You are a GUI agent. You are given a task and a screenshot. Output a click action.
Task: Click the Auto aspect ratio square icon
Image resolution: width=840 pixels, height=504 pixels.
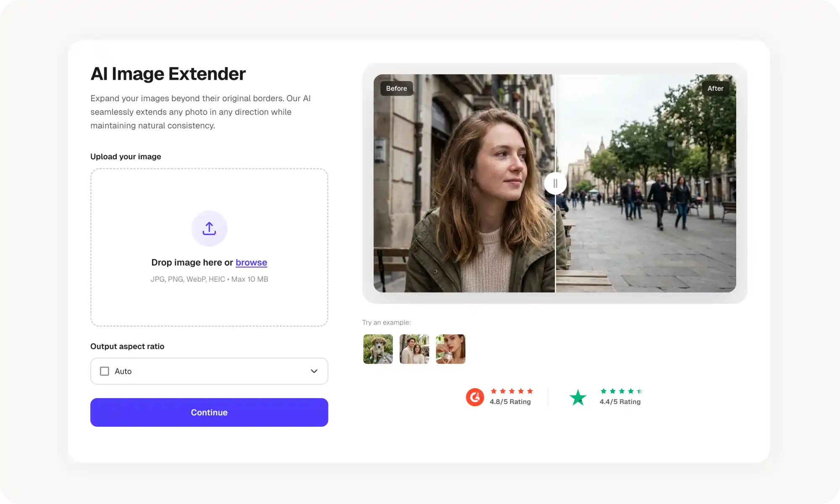click(x=105, y=371)
